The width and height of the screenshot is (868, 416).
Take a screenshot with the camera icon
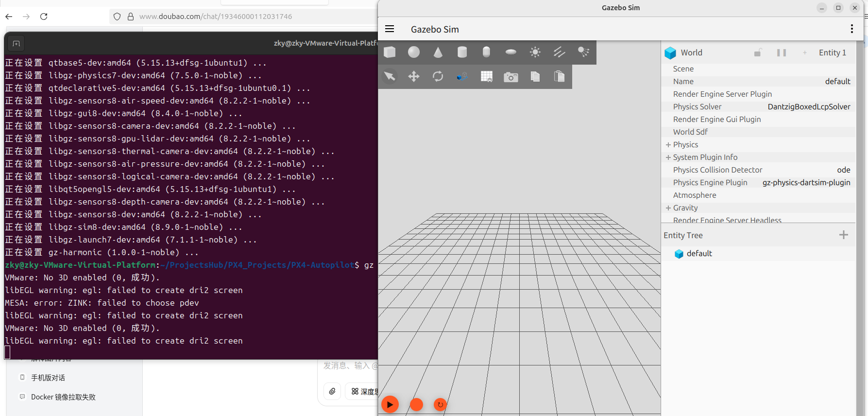click(x=511, y=77)
